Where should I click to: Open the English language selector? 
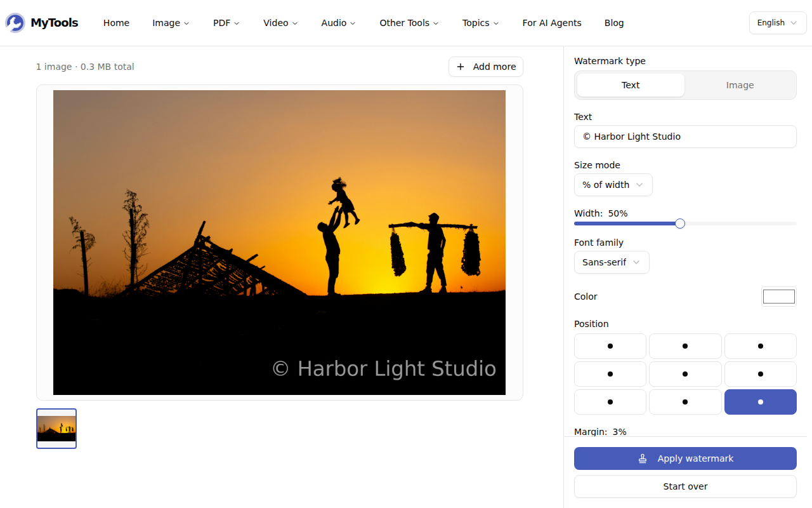pos(778,23)
